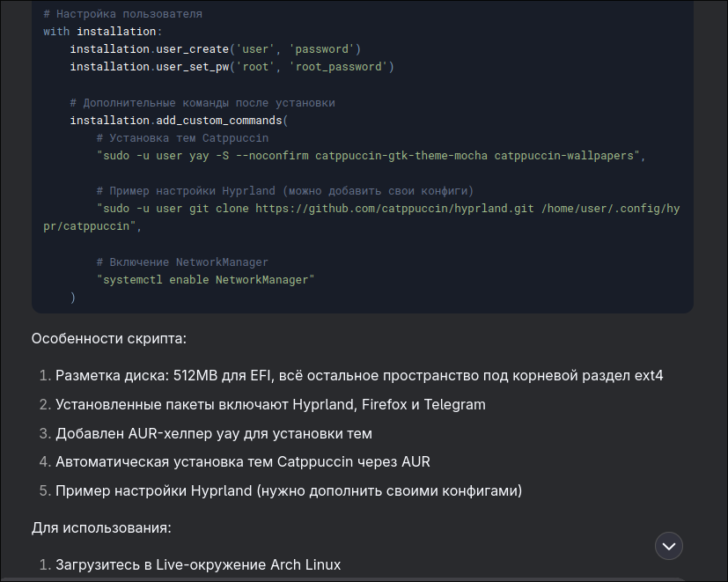Image resolution: width=728 pixels, height=582 pixels.
Task: Click the scroll-to-bottom chevron button
Action: tap(669, 545)
